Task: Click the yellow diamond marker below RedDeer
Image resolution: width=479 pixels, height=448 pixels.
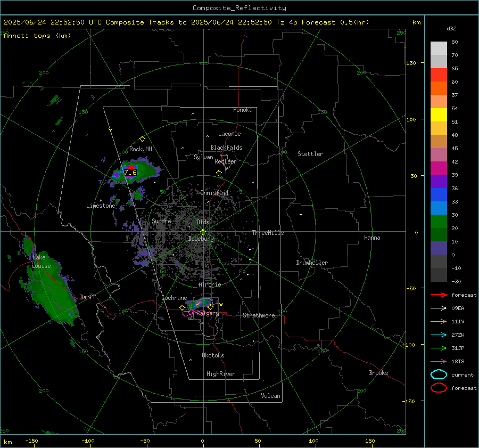Action: (219, 173)
